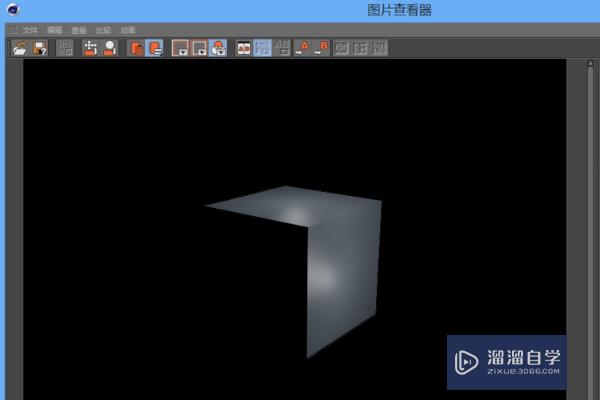Open the 查看 menu
This screenshot has width=600, height=400.
pos(79,31)
